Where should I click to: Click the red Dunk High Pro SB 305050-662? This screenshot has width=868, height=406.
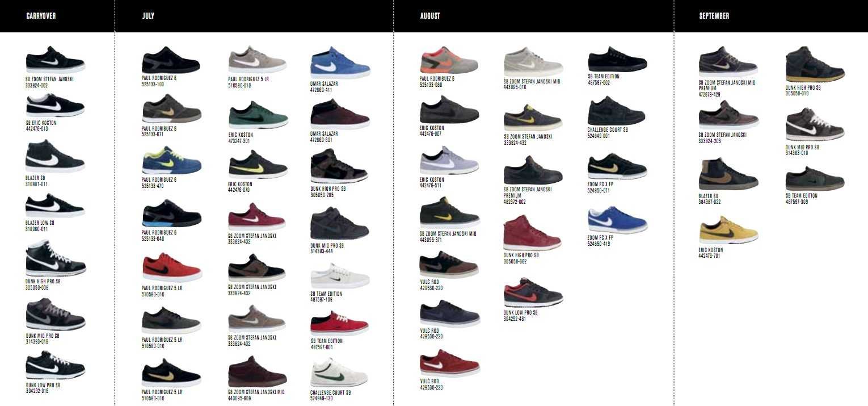click(532, 233)
